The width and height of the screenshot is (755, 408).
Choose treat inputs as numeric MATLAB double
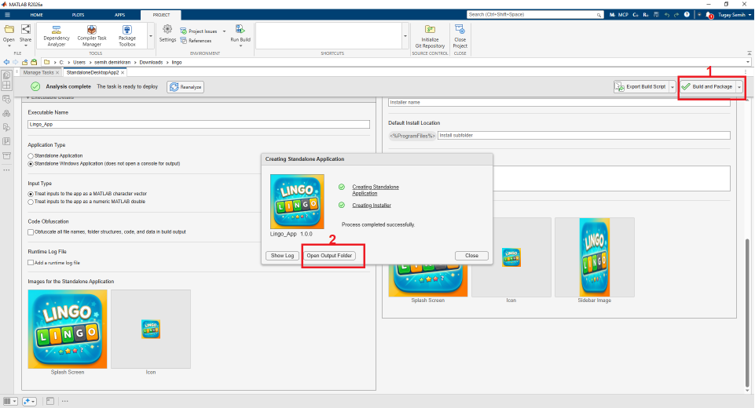pos(30,202)
